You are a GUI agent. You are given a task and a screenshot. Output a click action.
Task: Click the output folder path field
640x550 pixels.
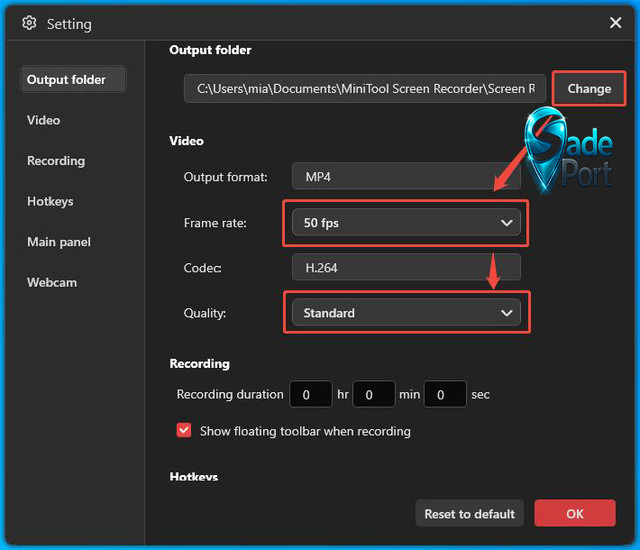coord(365,89)
